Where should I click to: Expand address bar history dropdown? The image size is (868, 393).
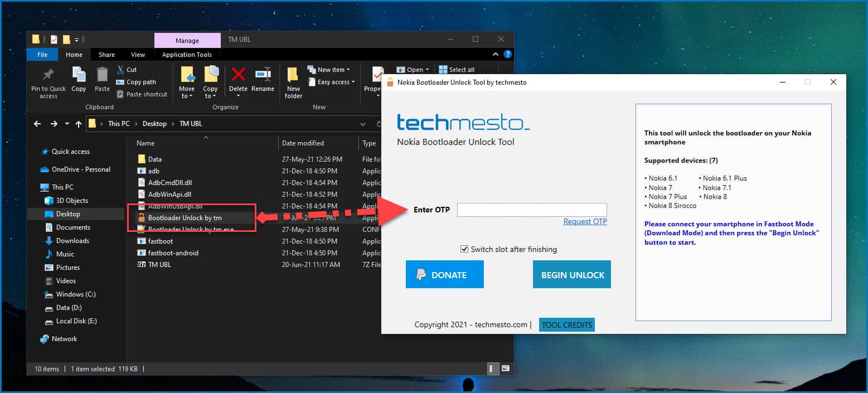[x=363, y=124]
